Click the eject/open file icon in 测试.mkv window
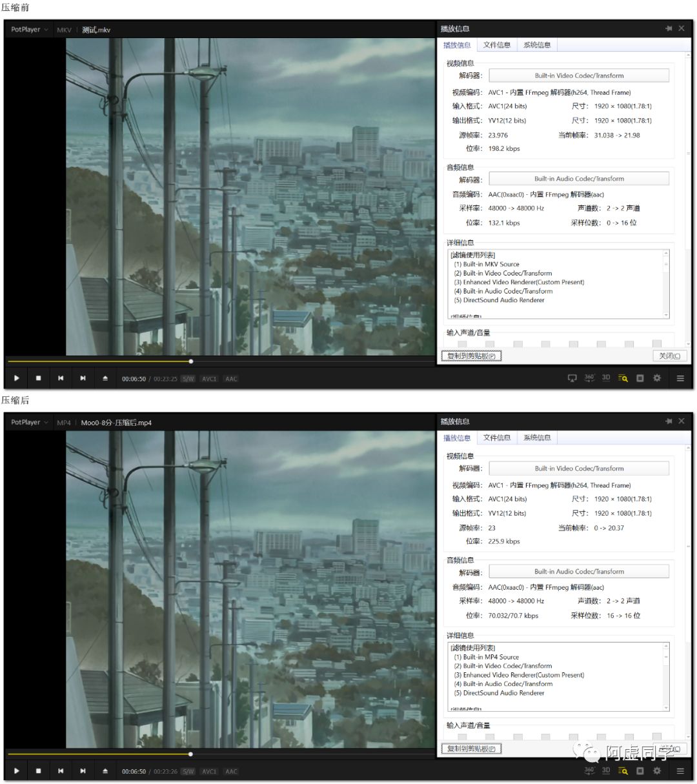697x784 pixels. pos(105,378)
